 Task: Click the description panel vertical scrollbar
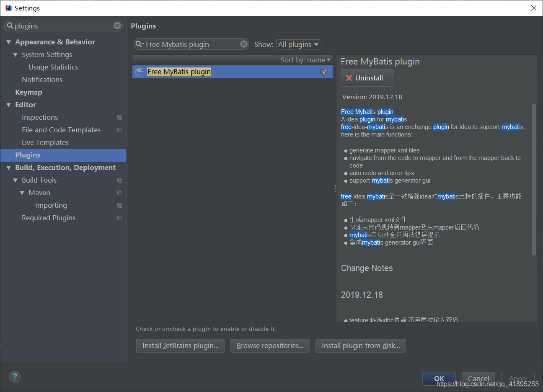(534, 180)
